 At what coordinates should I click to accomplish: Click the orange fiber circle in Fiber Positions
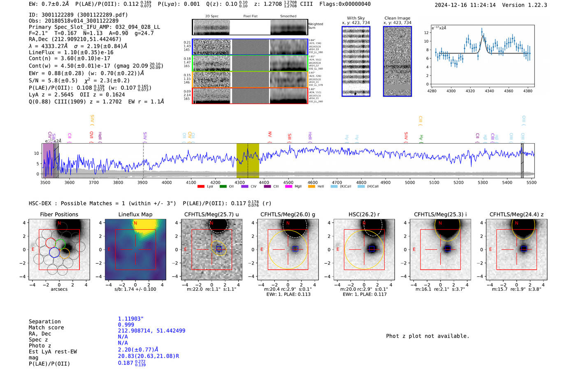(64, 253)
